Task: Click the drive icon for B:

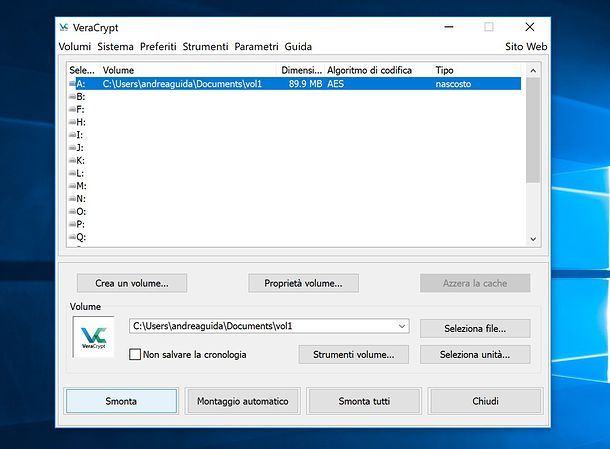Action: 72,96
